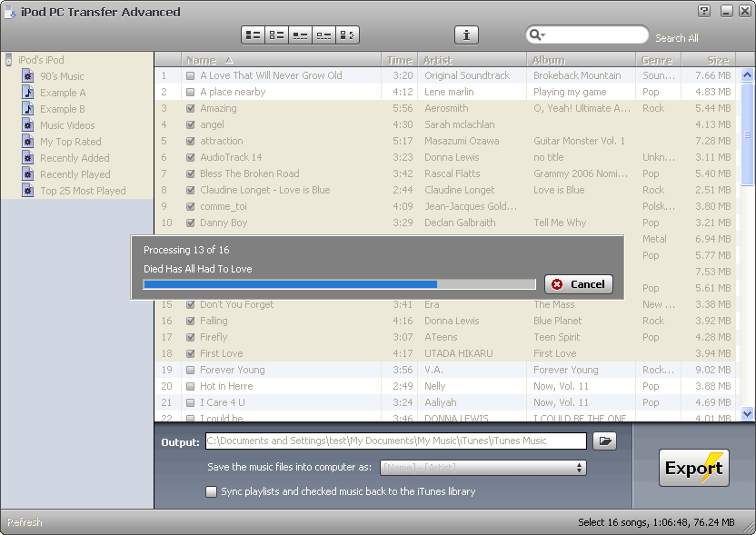Image resolution: width=756 pixels, height=535 pixels.
Task: Click the processing progress bar
Action: (x=340, y=284)
